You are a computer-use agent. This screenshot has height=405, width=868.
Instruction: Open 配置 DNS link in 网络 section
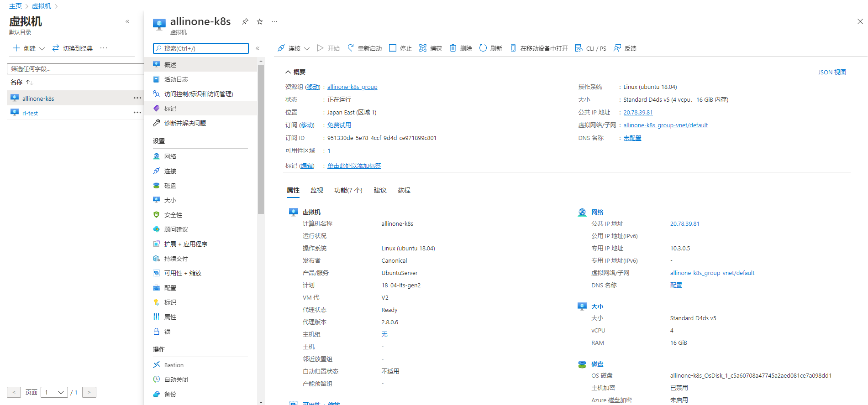(x=676, y=285)
